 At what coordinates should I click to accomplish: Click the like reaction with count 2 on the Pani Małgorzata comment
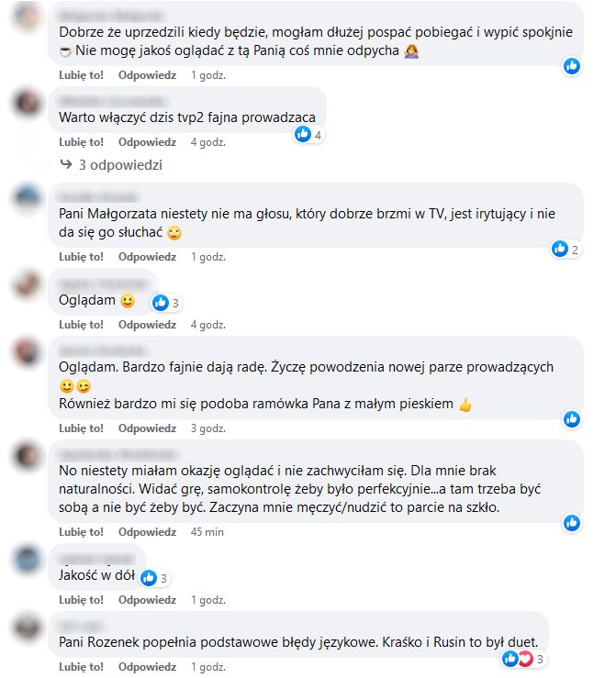coord(565,249)
